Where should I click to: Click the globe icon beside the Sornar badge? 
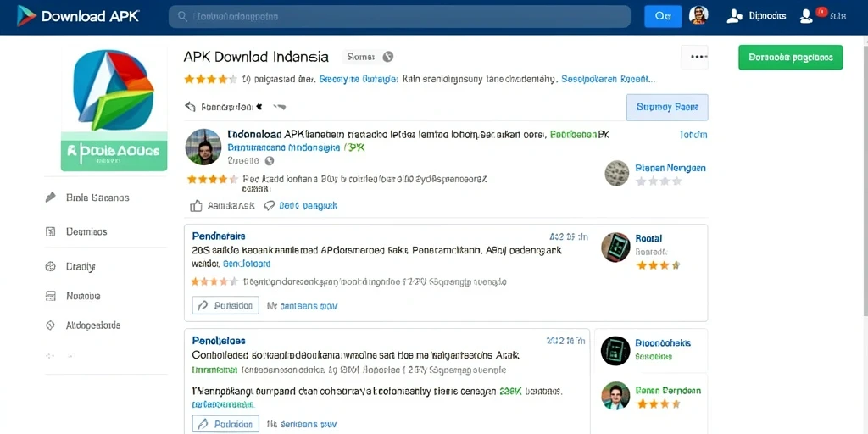(x=388, y=57)
